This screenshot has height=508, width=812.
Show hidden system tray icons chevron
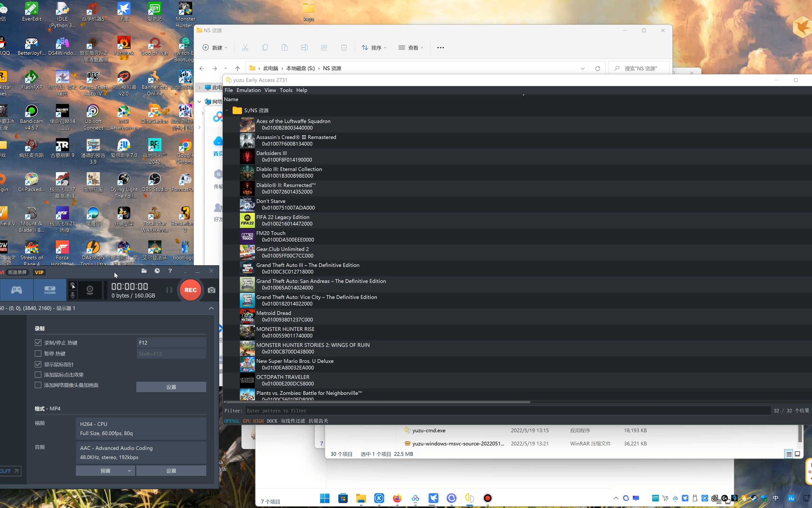point(616,498)
